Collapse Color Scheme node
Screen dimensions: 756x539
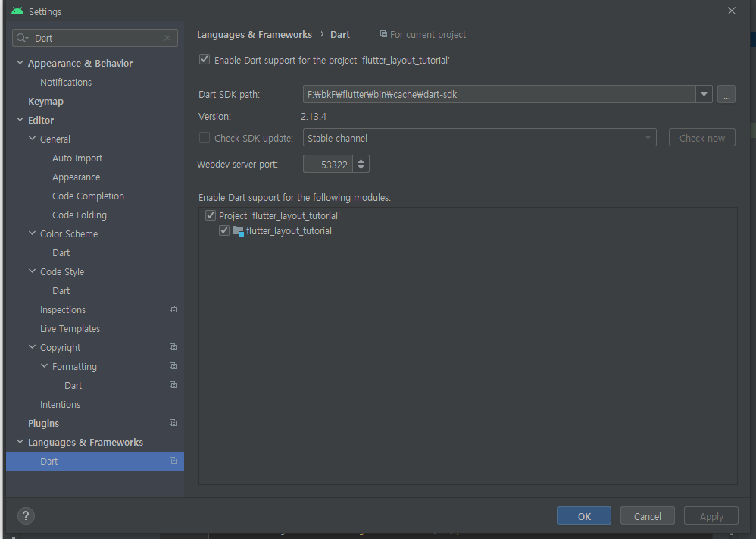pyautogui.click(x=33, y=233)
